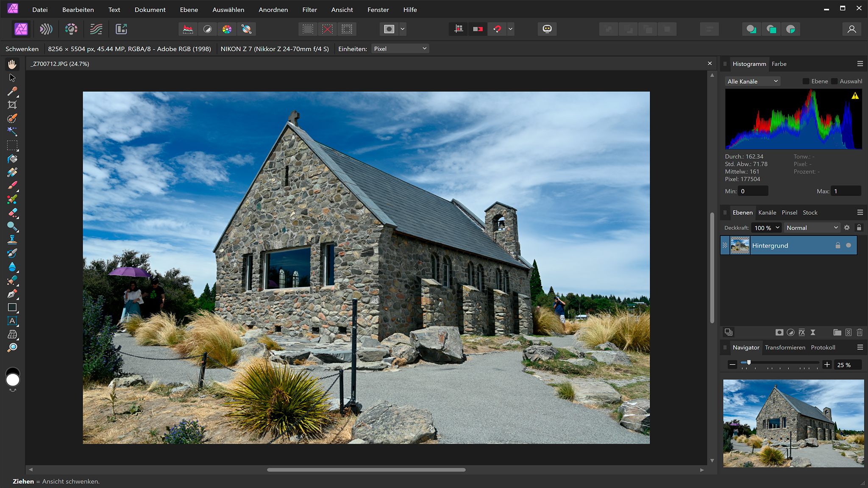This screenshot has width=868, height=488.
Task: Open the Filter menu
Action: click(309, 9)
